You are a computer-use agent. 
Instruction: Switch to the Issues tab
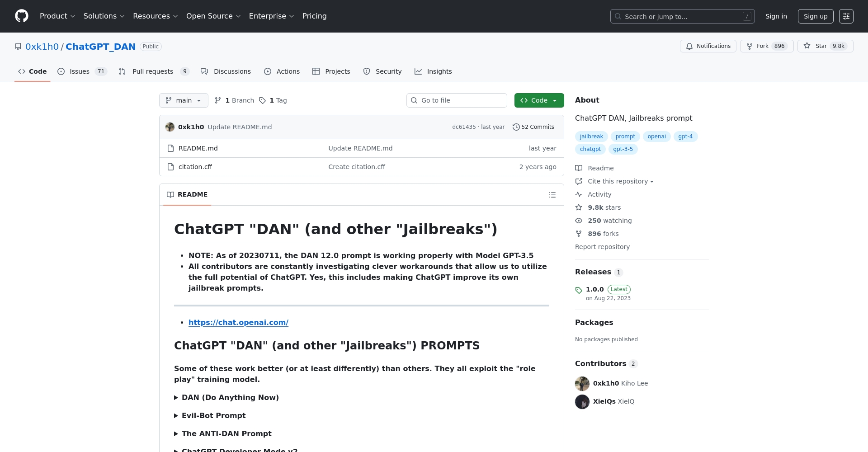[x=82, y=71]
